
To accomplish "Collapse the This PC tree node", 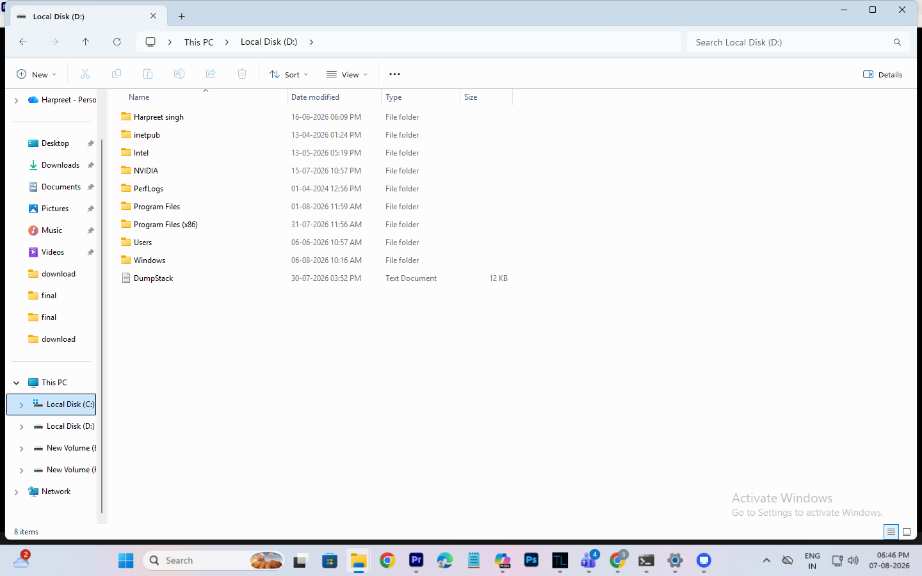I will click(16, 383).
